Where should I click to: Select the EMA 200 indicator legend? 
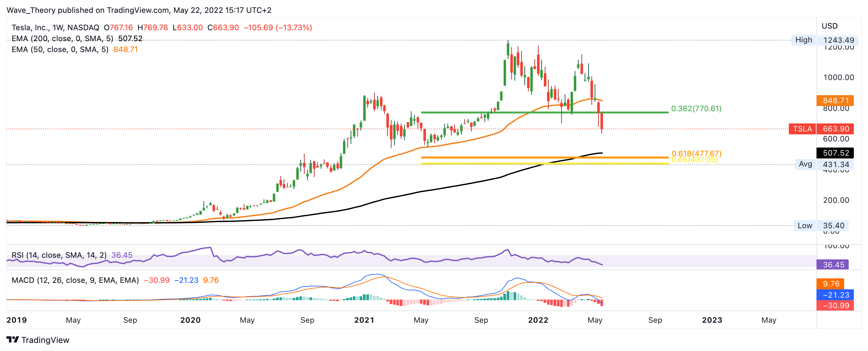click(x=62, y=39)
